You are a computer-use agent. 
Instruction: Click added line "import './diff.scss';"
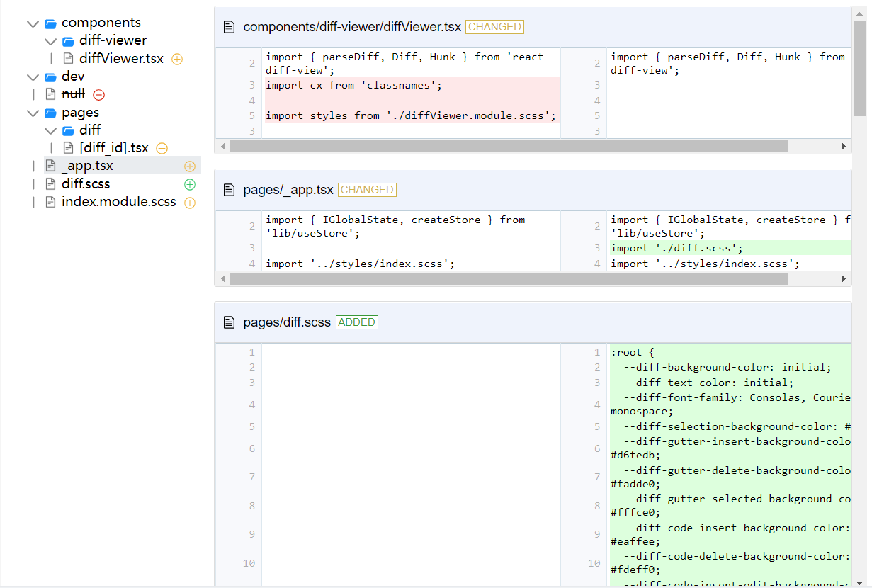click(676, 248)
